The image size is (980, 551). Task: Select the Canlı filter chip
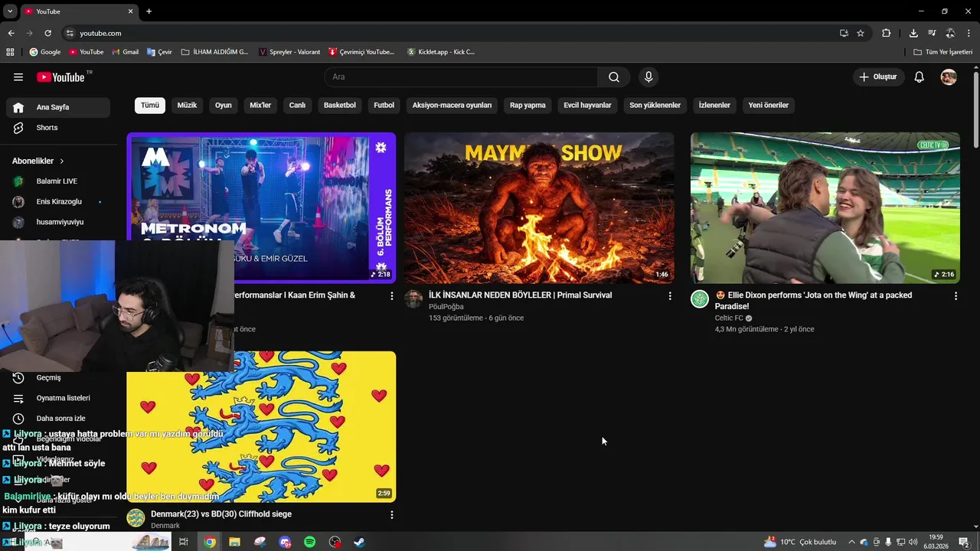297,106
